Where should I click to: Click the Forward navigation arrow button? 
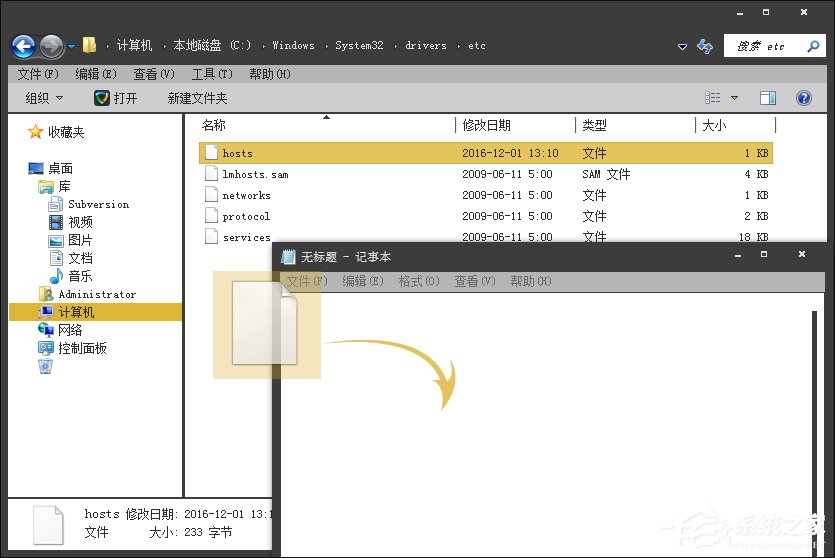(51, 46)
